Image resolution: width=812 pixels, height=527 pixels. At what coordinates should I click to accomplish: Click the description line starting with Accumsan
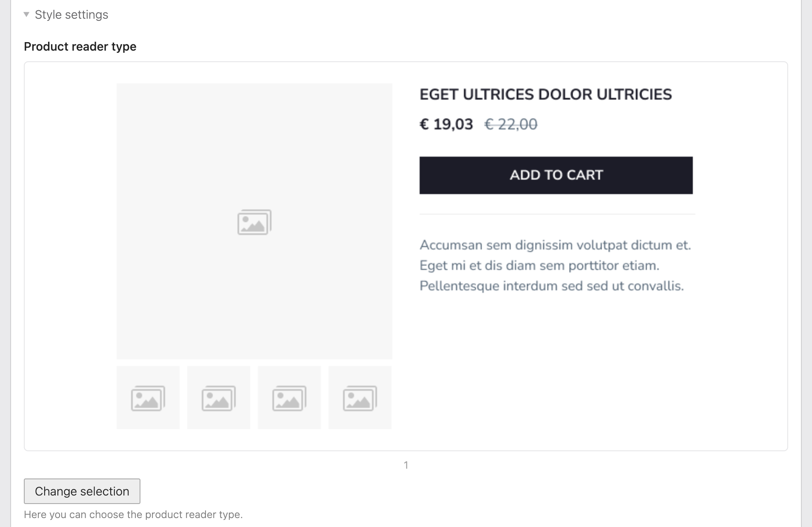point(555,245)
